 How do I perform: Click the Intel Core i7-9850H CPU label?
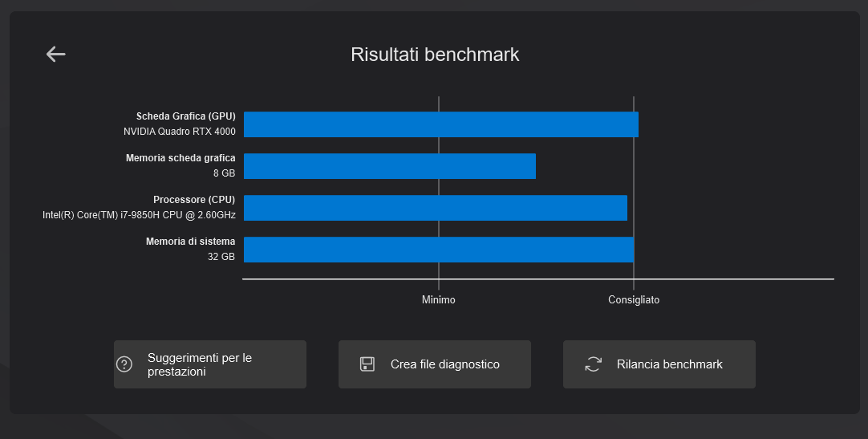point(139,215)
